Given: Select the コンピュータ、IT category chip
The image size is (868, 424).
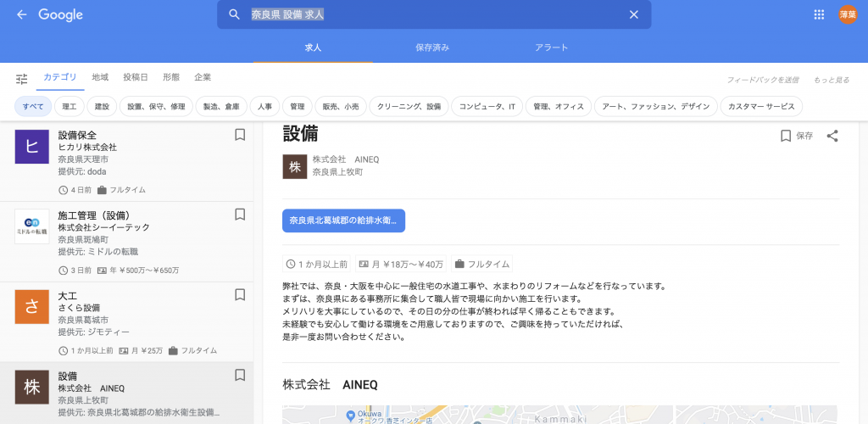Looking at the screenshot, I should pos(487,106).
